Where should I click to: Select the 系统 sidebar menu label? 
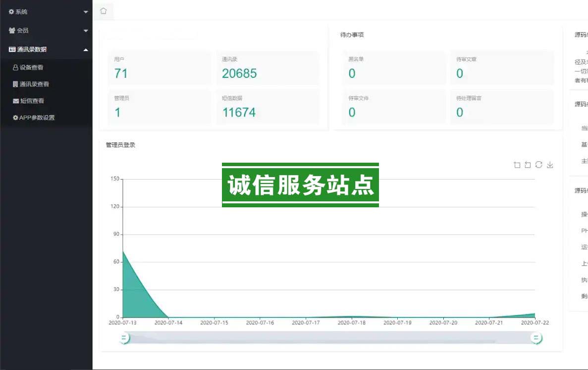[x=21, y=12]
